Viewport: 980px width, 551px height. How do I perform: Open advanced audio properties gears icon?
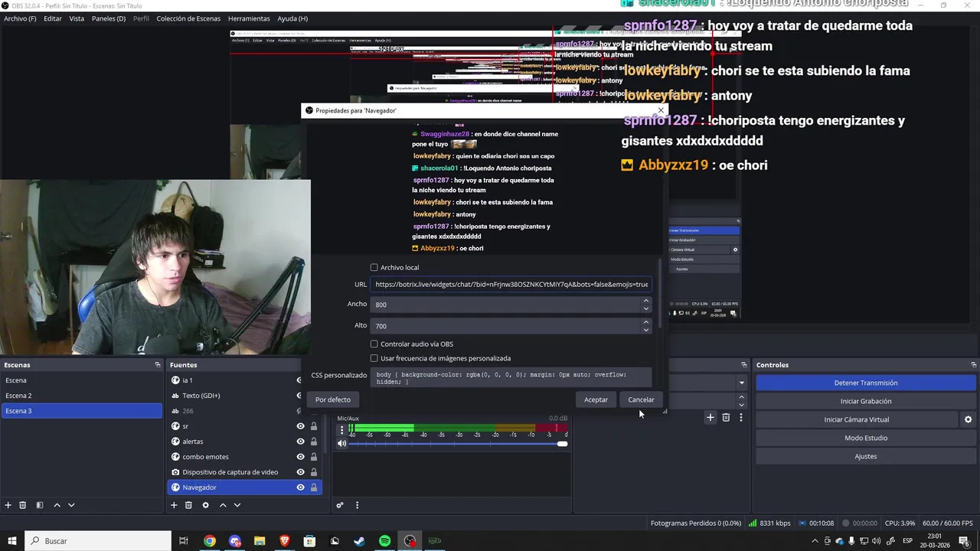(340, 505)
